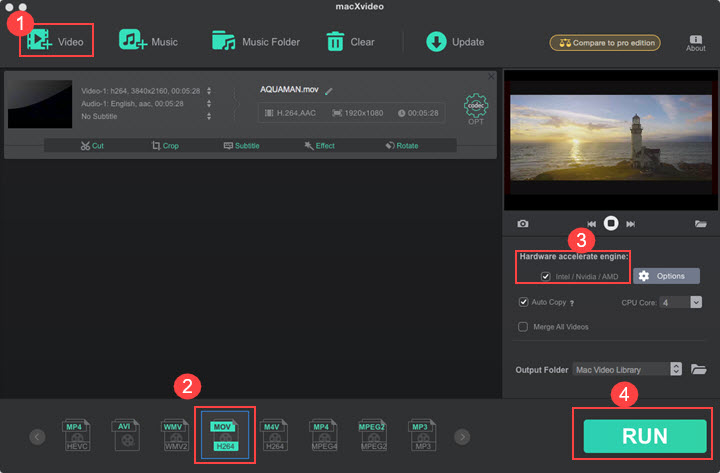Stop playback in the preview player
Image resolution: width=720 pixels, height=473 pixels.
tap(611, 224)
